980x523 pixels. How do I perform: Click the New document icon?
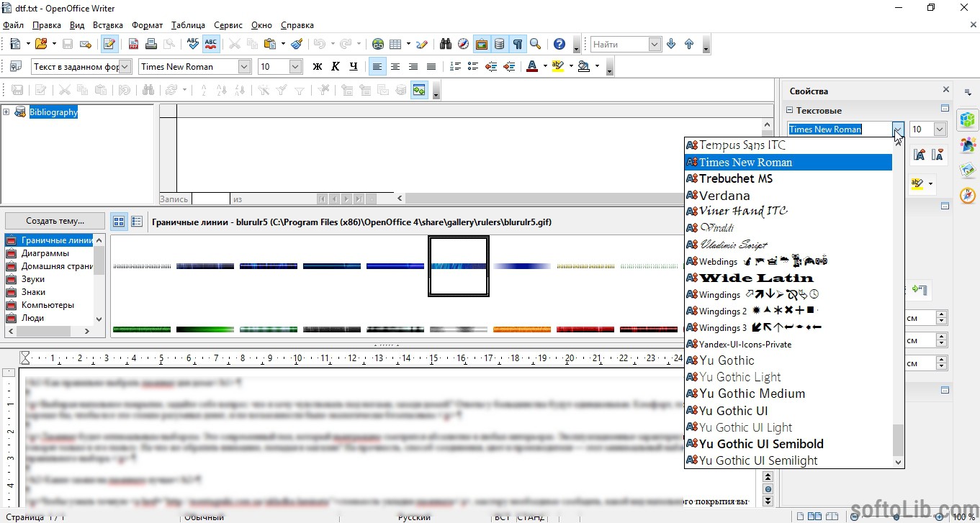pyautogui.click(x=15, y=45)
